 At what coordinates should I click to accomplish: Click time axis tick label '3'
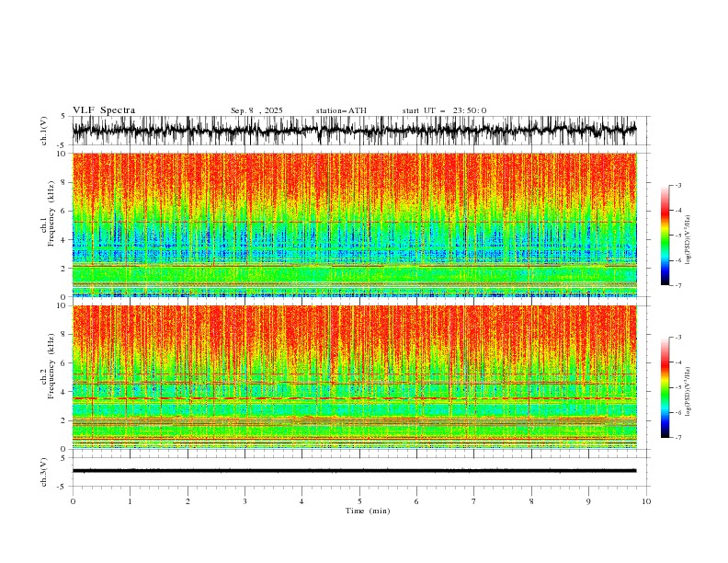[x=245, y=501]
